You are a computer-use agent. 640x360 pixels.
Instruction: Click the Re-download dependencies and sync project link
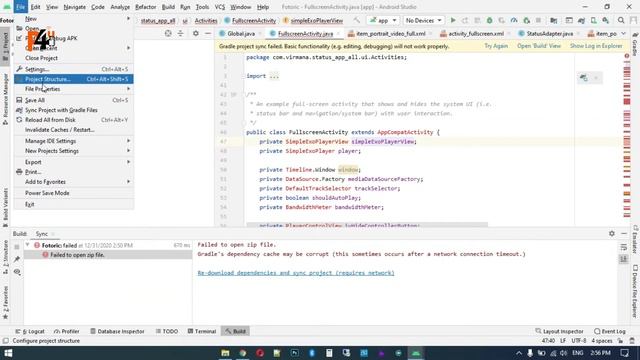tap(296, 273)
